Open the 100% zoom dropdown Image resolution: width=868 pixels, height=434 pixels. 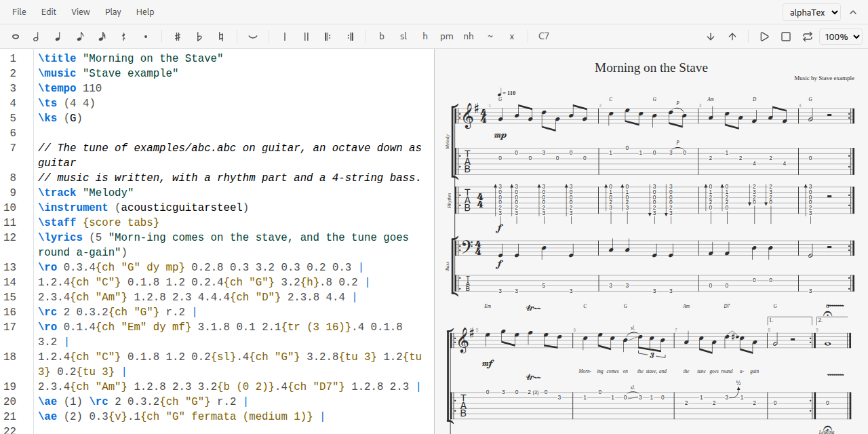[x=841, y=37]
